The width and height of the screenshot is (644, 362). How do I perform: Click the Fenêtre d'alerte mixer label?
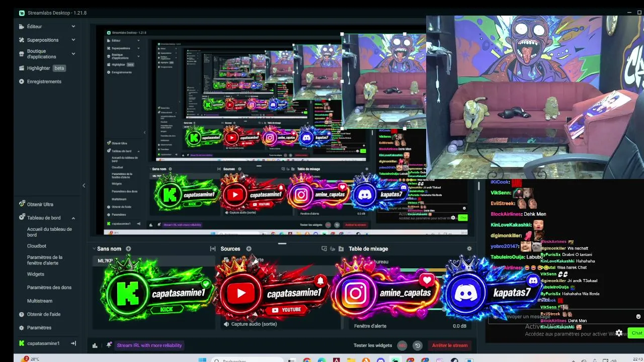pos(370,326)
